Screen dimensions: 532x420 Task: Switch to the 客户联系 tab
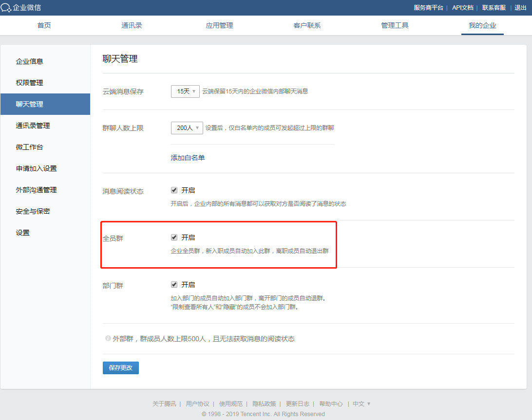pos(307,25)
